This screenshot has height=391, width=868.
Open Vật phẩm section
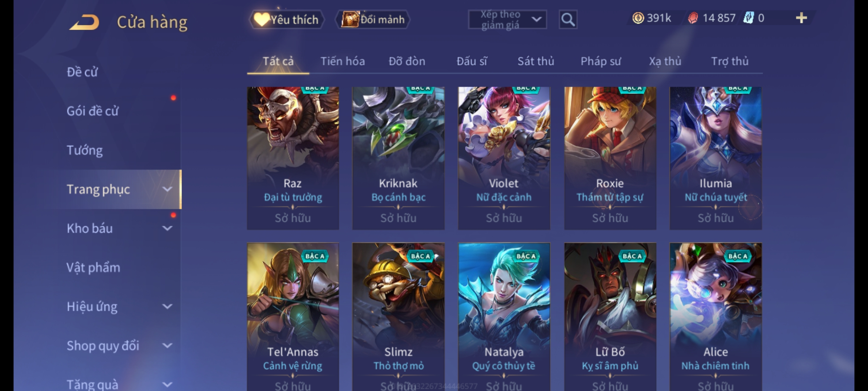93,268
